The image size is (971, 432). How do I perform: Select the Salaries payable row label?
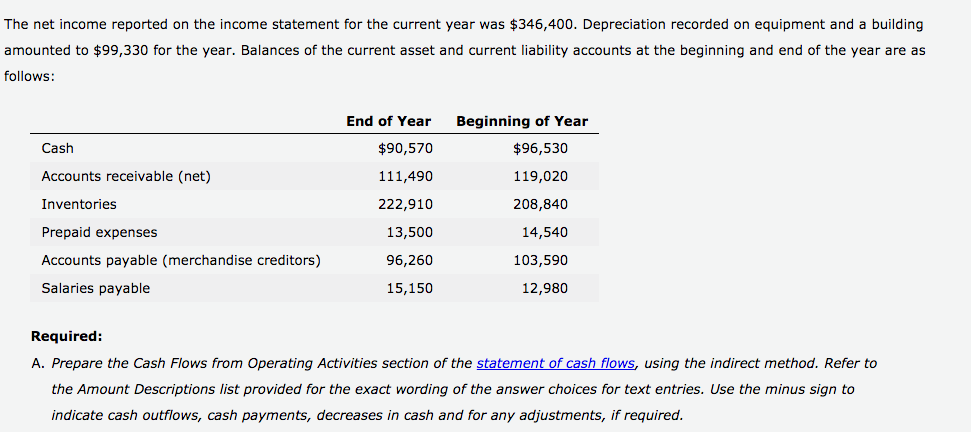(95, 288)
